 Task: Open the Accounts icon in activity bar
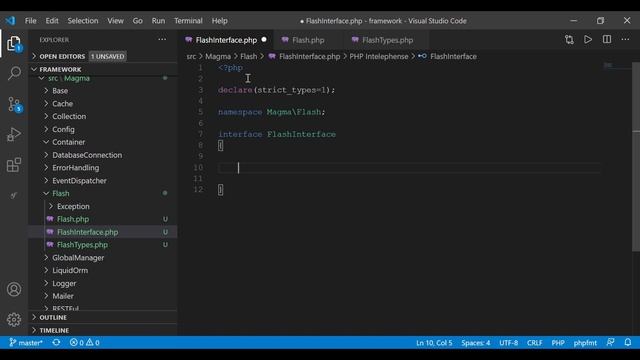coord(14,289)
